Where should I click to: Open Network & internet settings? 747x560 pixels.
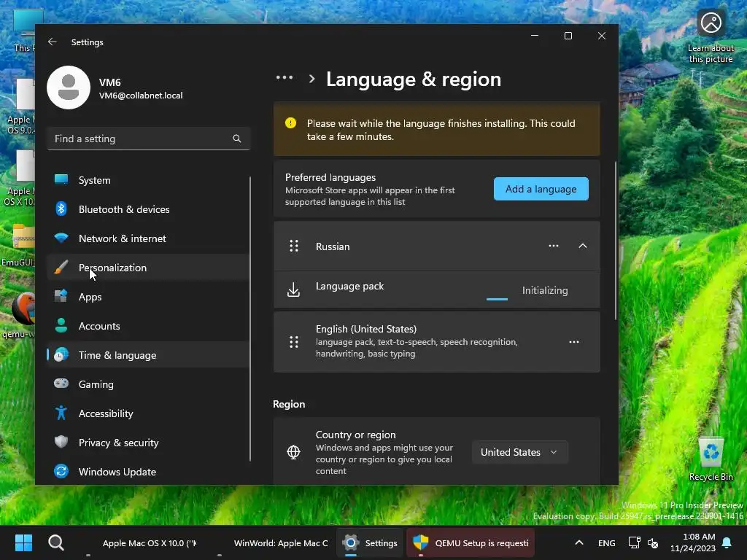(x=148, y=238)
